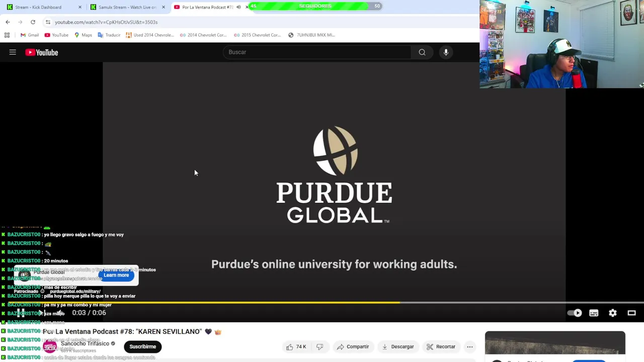The image size is (644, 362).
Task: Click the Sancocho Trifásico channel avatar
Action: 50,346
